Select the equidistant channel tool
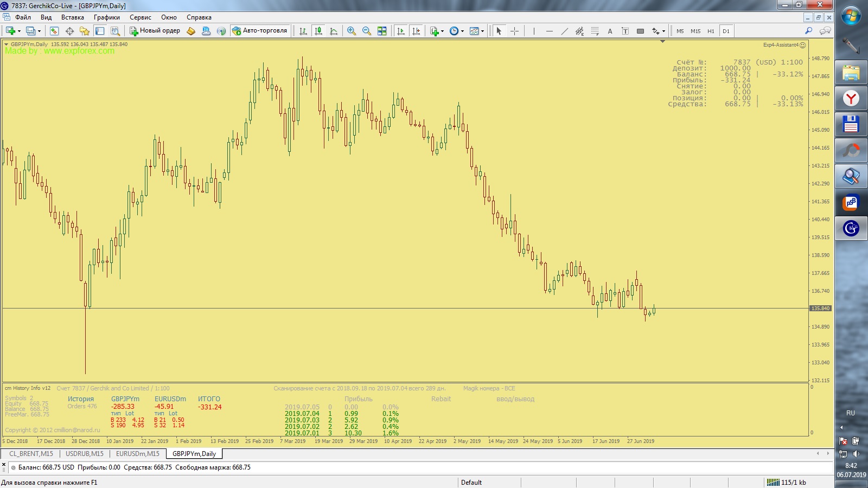The height and width of the screenshot is (488, 868). point(579,31)
